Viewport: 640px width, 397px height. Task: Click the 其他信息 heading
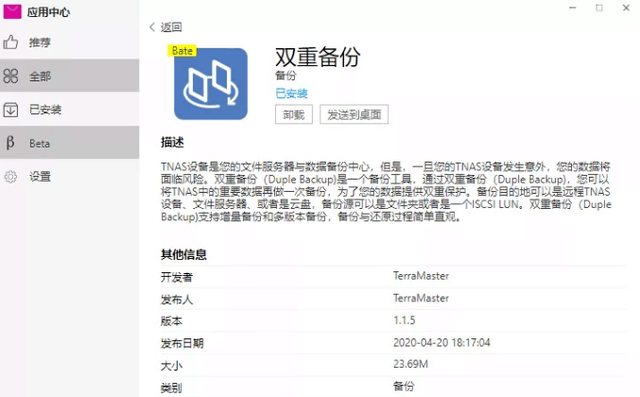point(184,254)
